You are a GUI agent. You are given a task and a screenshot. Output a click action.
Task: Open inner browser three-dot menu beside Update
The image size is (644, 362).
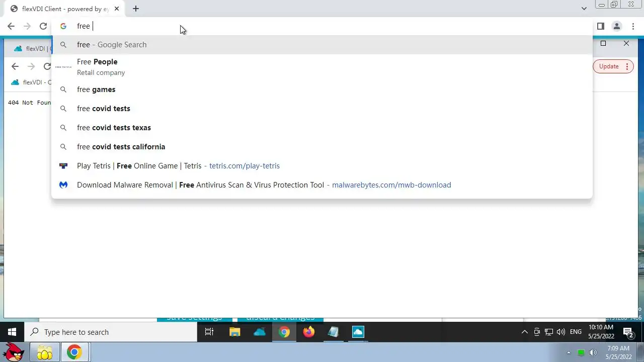pyautogui.click(x=627, y=66)
